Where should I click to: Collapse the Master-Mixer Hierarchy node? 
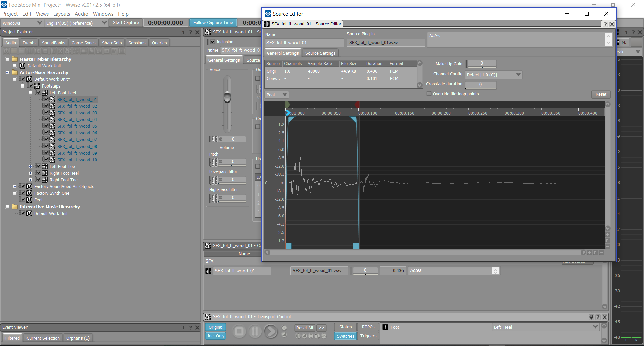pyautogui.click(x=7, y=59)
